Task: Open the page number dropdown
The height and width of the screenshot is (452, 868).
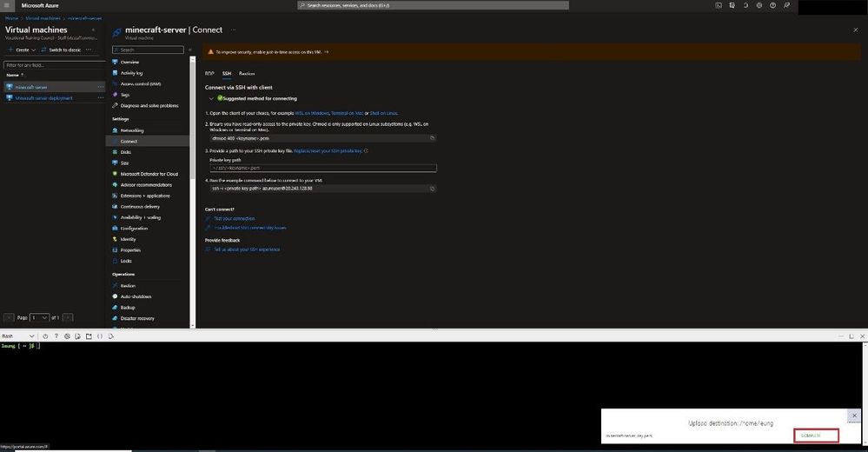Action: 39,317
